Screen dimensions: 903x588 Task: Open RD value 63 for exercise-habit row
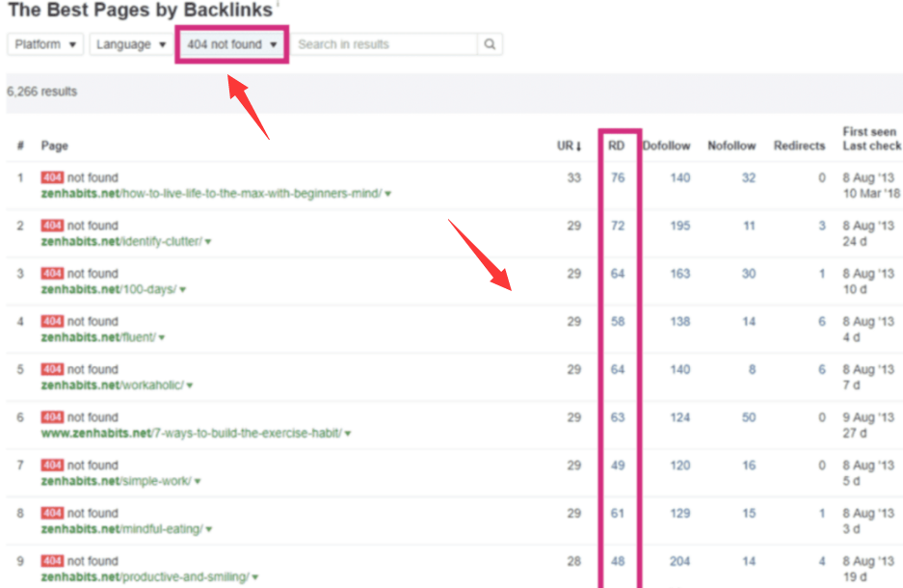pos(618,417)
